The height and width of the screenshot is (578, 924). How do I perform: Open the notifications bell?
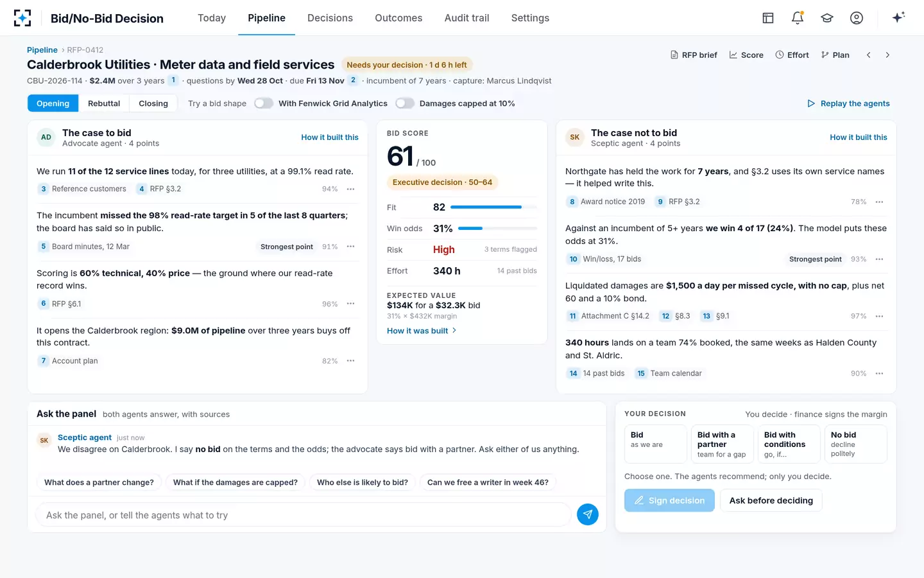(798, 18)
